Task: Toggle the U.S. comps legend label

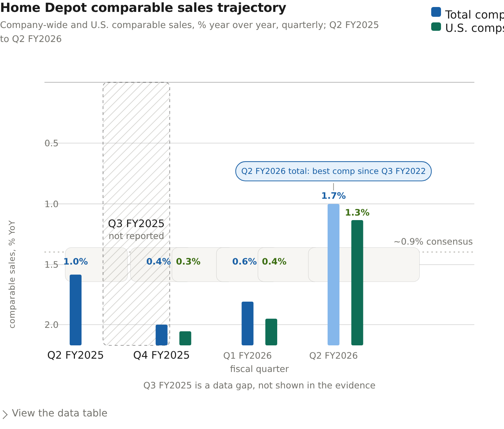Action: [x=474, y=28]
